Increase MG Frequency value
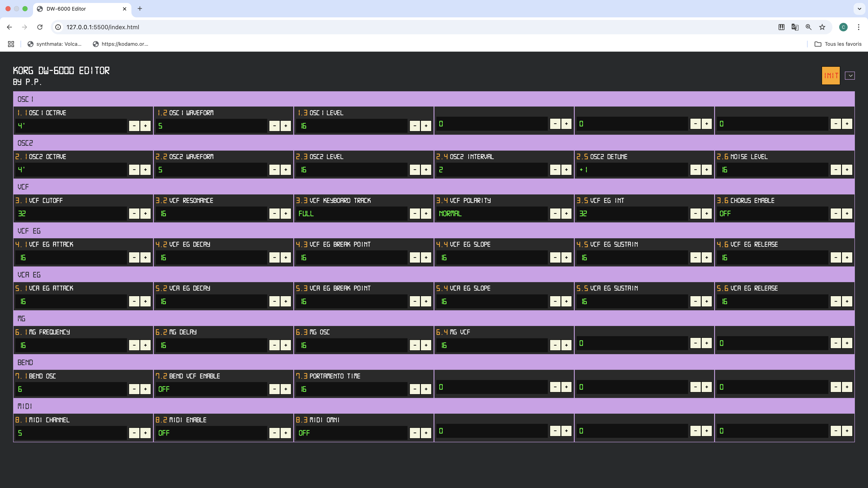This screenshot has height=488, width=868. point(145,345)
